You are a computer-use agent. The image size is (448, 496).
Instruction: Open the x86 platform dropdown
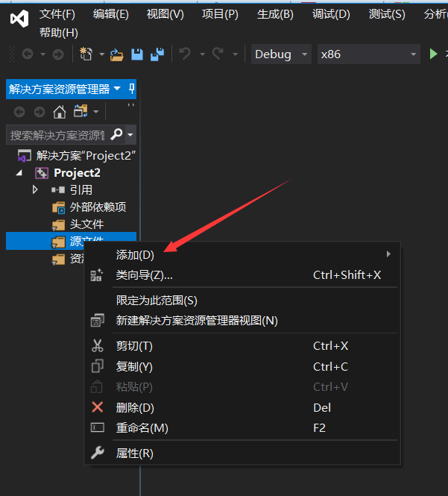(x=368, y=54)
